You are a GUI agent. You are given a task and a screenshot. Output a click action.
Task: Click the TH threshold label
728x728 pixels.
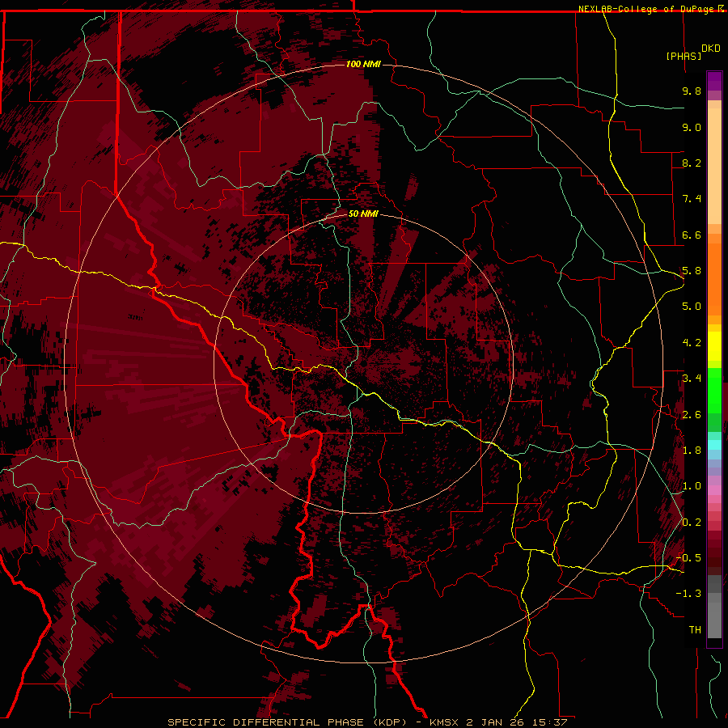(695, 630)
